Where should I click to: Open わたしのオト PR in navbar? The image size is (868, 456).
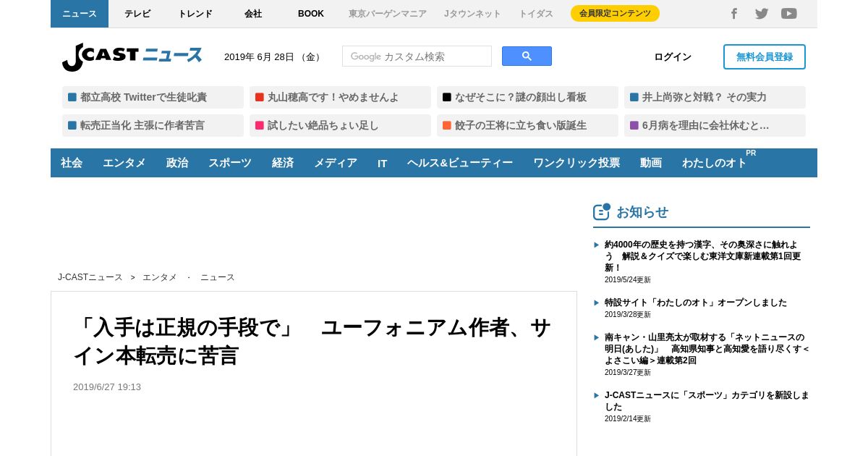[715, 163]
